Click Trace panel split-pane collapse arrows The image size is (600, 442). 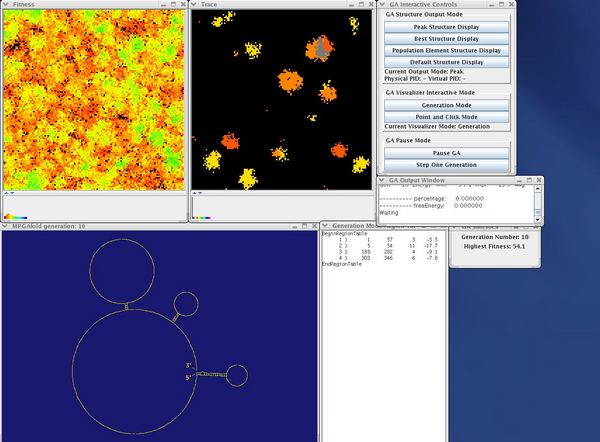pyautogui.click(x=195, y=193)
